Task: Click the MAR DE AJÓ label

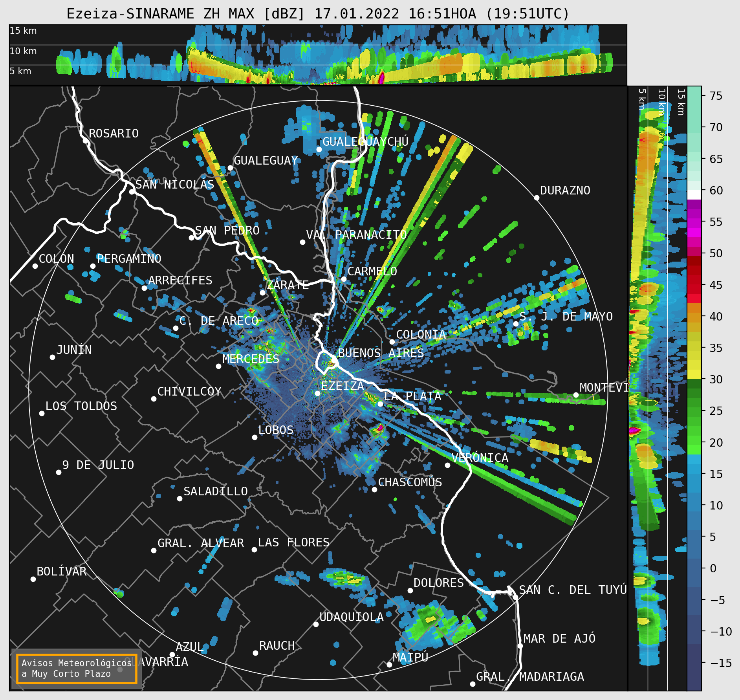Action: (x=559, y=638)
